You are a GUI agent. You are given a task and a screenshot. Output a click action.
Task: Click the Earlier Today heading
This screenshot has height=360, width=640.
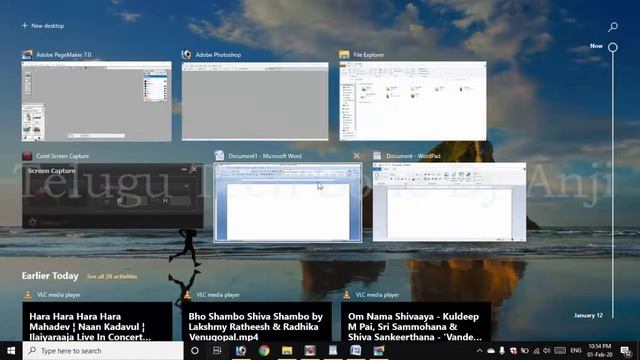[50, 276]
